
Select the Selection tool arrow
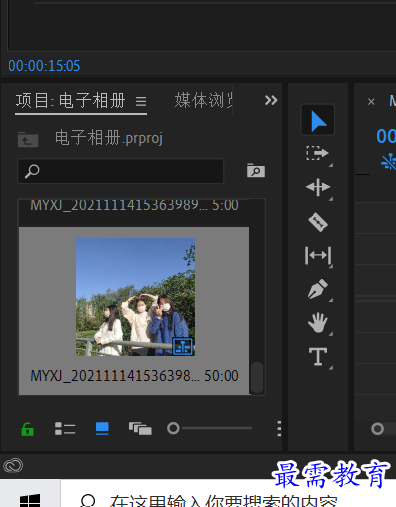318,121
